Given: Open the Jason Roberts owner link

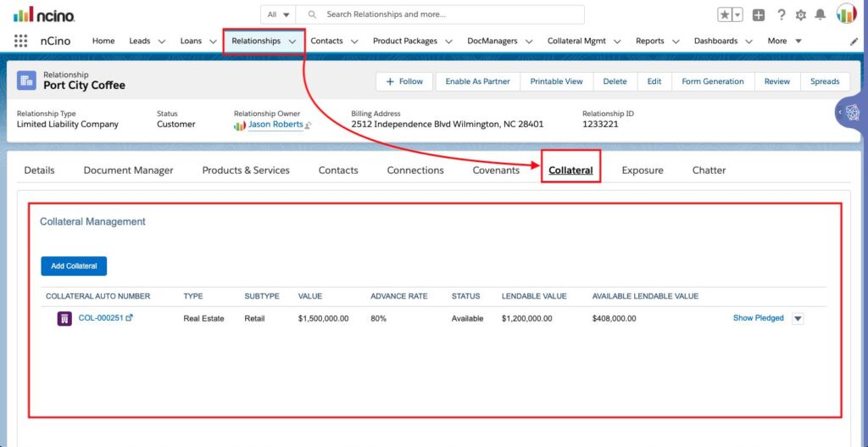Looking at the screenshot, I should click(x=275, y=125).
